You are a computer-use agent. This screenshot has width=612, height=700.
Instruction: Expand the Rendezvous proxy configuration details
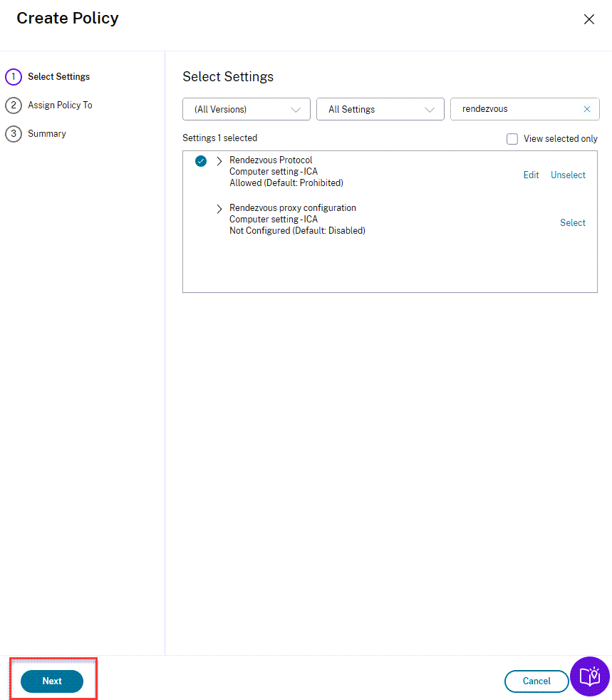click(219, 209)
